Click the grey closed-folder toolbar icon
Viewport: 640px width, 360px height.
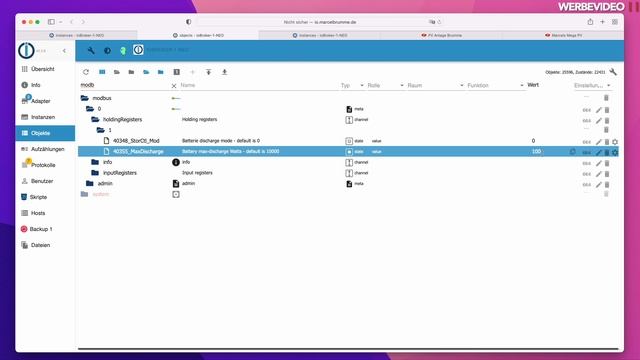131,72
